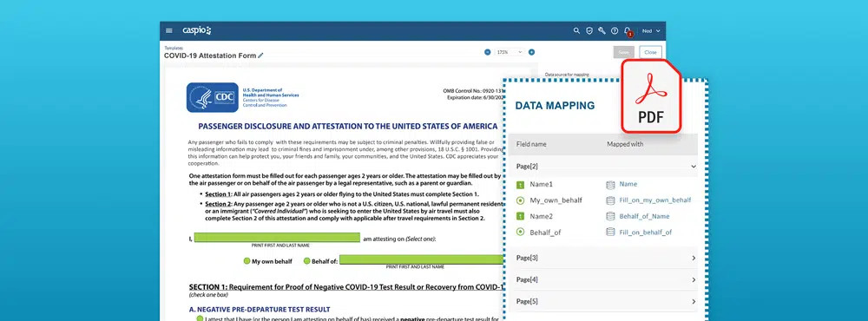Viewport: 868px width, 321px height.
Task: Click the wrench tools icon
Action: click(x=602, y=31)
